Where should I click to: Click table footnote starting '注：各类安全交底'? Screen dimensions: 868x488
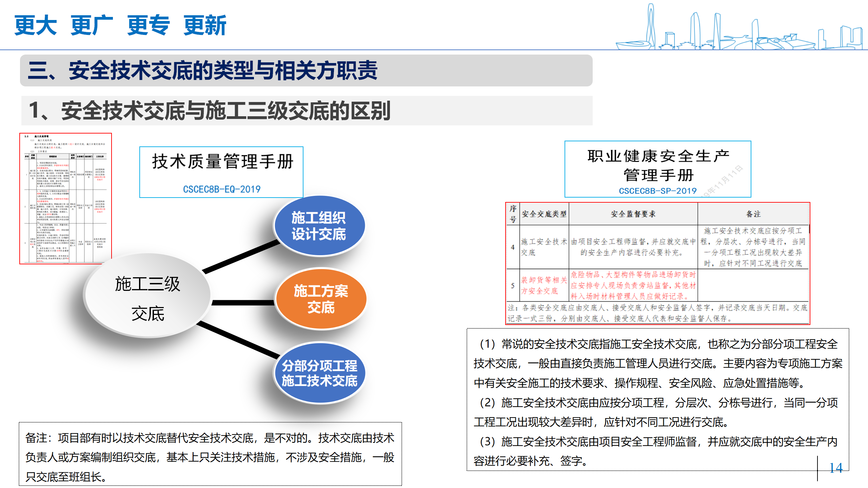coord(657,313)
